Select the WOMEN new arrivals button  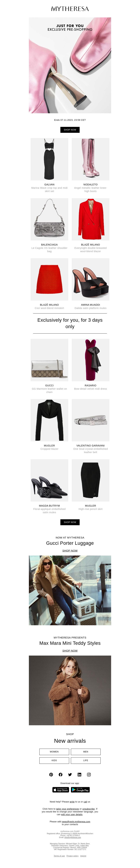coord(54,751)
